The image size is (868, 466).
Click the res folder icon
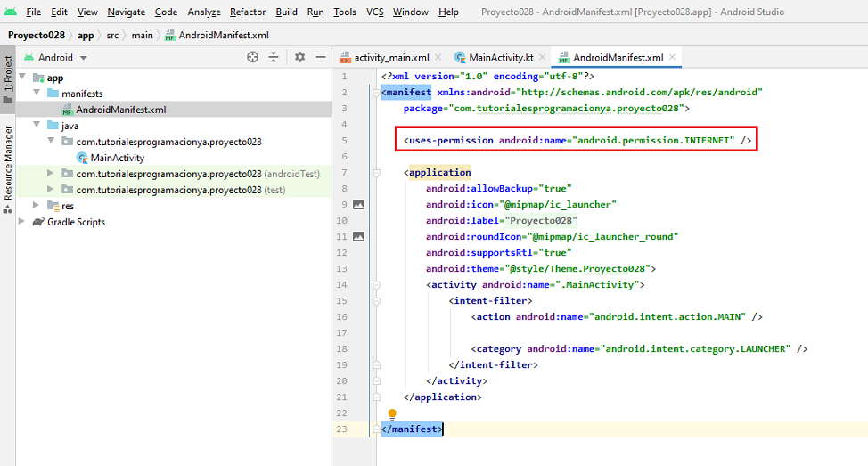point(53,206)
